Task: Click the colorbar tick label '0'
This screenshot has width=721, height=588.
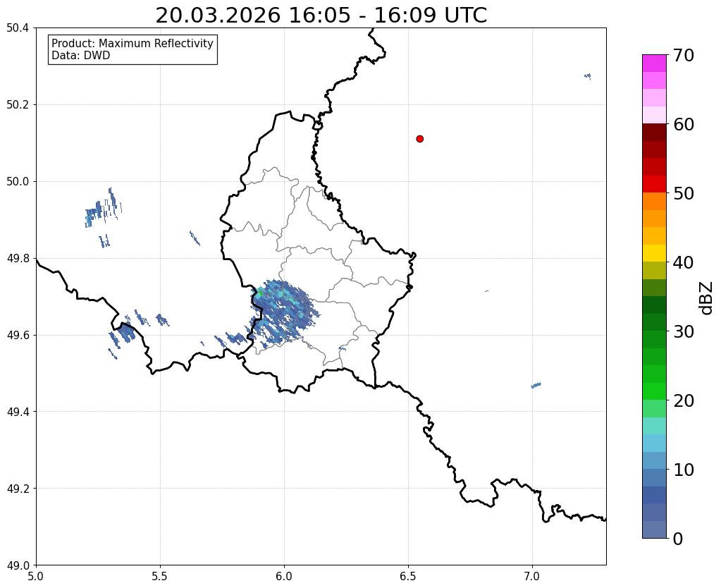Action: pyautogui.click(x=678, y=539)
